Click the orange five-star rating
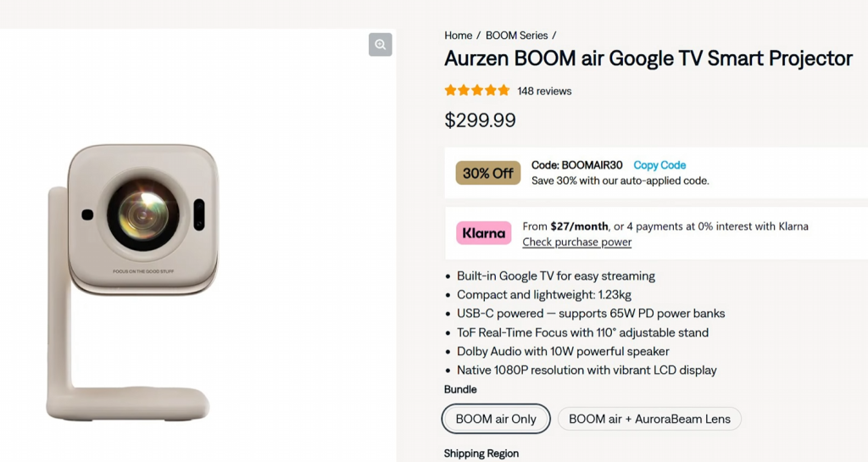Screen dimensions: 868x462 477,91
